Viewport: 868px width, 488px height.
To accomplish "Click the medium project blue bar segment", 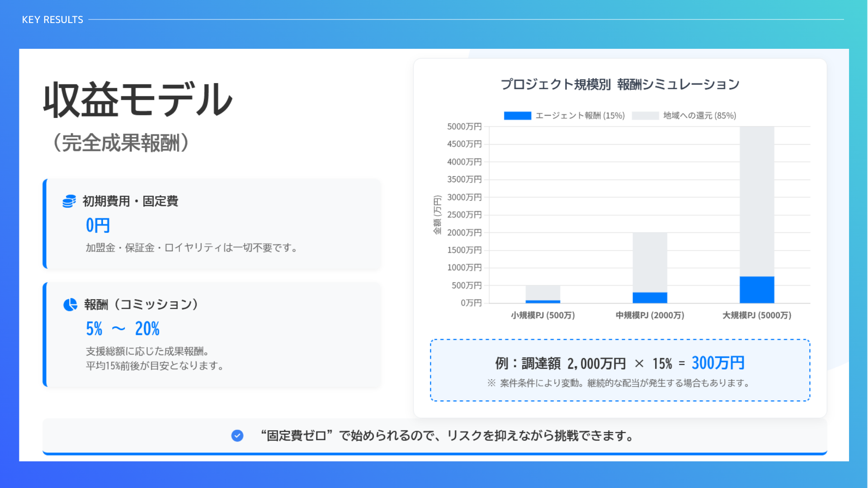I will pos(650,297).
